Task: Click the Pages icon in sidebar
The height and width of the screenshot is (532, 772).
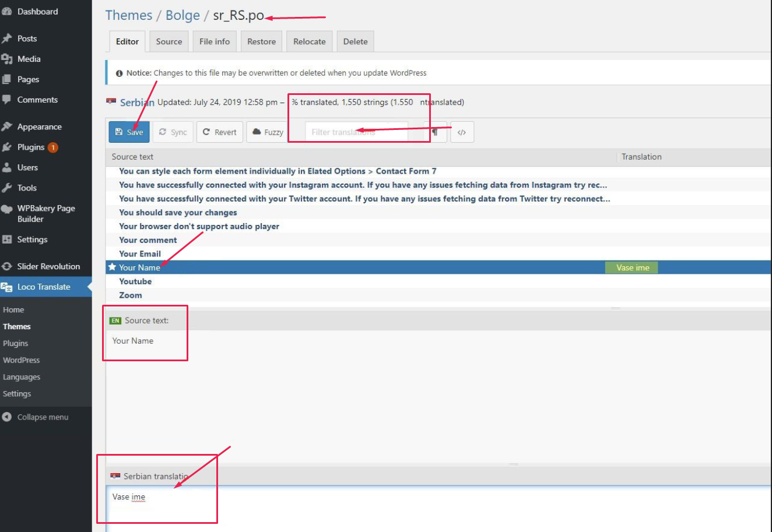Action: point(7,79)
